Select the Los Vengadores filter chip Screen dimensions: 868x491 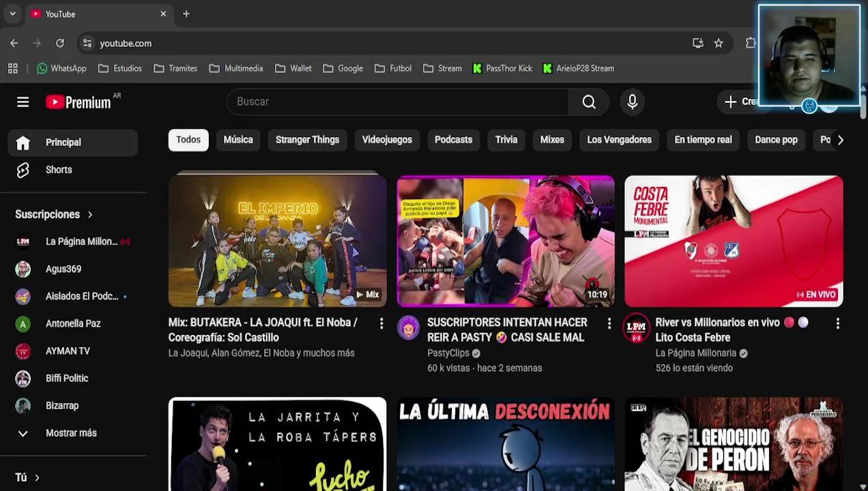click(619, 140)
